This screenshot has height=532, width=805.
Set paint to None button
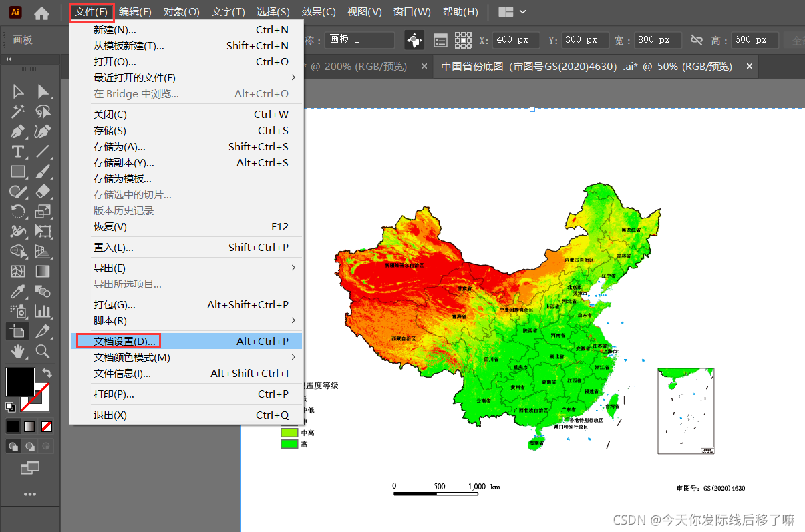point(47,426)
